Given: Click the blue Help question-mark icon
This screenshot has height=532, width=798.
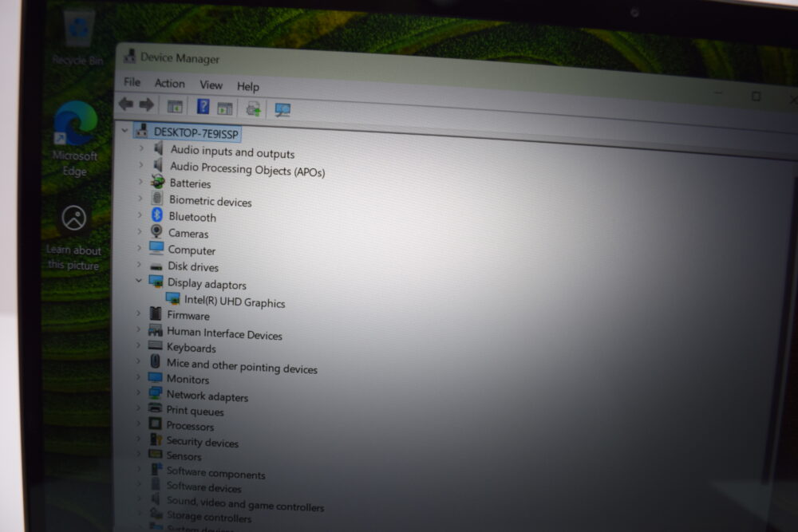Looking at the screenshot, I should coord(203,107).
